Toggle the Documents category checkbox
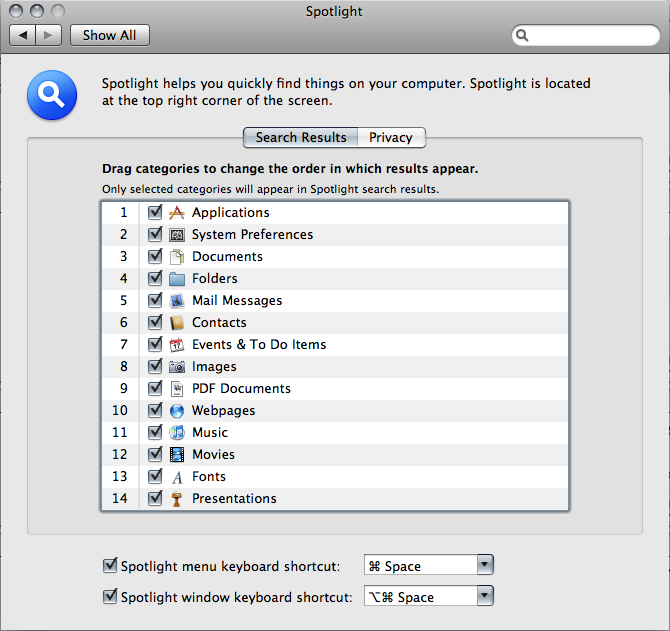670x631 pixels. click(155, 256)
